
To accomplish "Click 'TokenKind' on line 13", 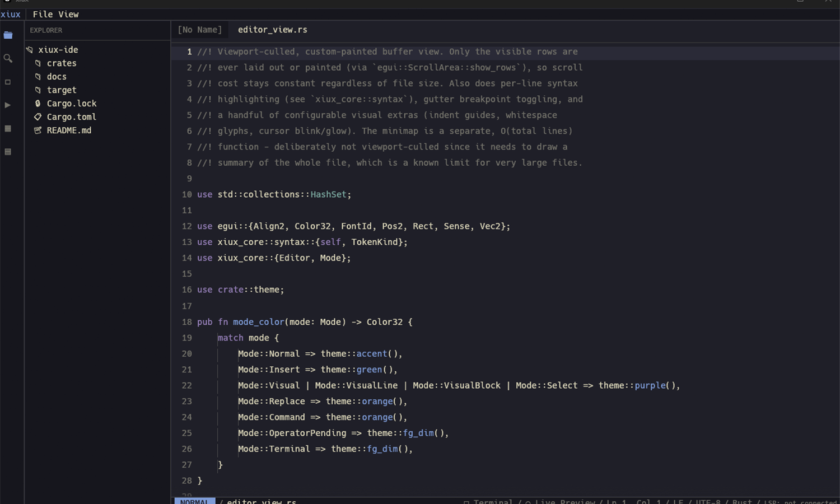I will [374, 242].
